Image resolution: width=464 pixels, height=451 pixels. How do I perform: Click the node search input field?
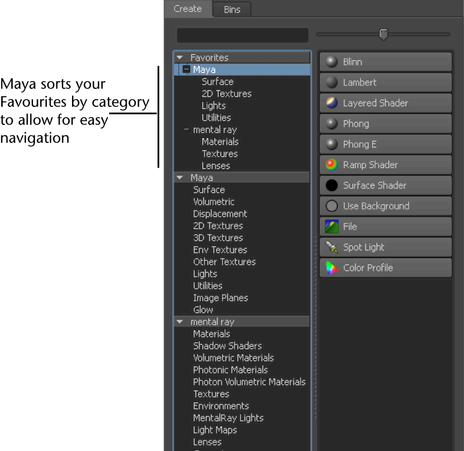[242, 35]
